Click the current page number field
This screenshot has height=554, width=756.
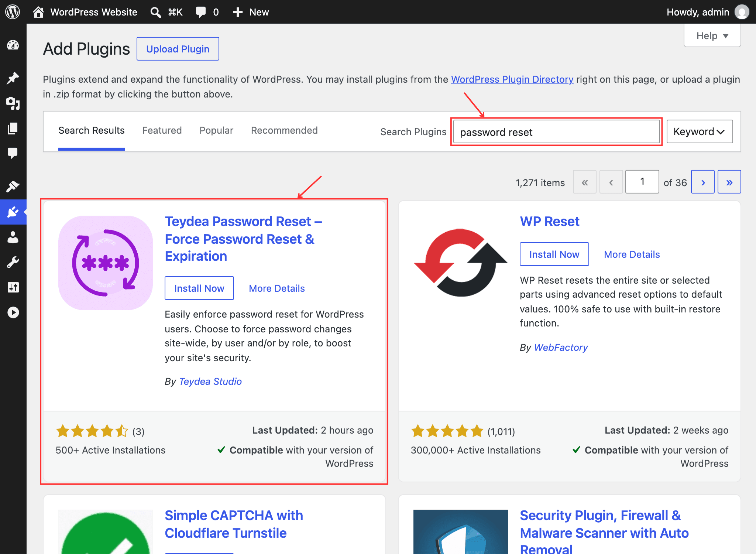click(x=642, y=182)
